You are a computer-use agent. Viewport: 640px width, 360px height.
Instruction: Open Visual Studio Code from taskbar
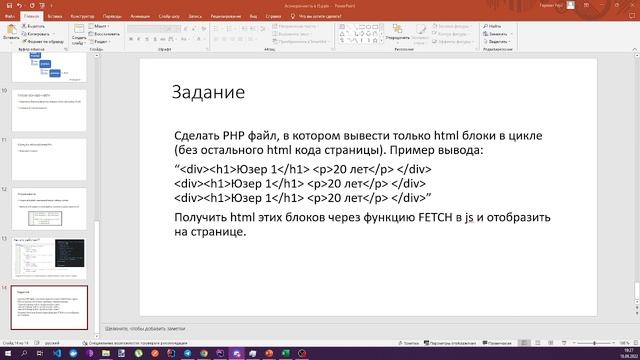57,353
